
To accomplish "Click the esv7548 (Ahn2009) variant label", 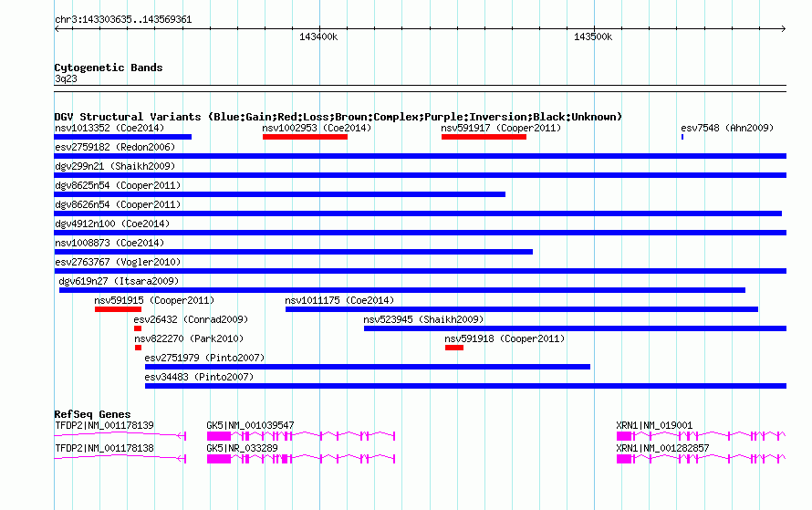I will coord(727,128).
